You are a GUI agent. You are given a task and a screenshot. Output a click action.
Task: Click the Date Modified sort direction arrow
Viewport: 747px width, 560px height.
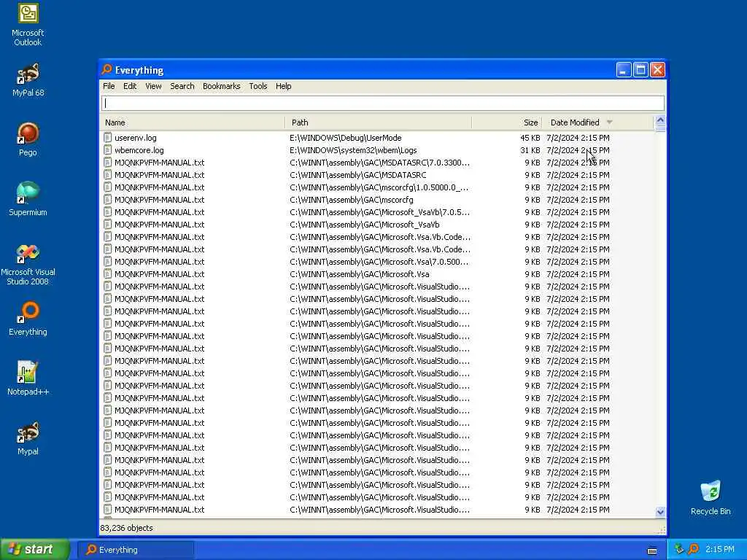point(609,122)
